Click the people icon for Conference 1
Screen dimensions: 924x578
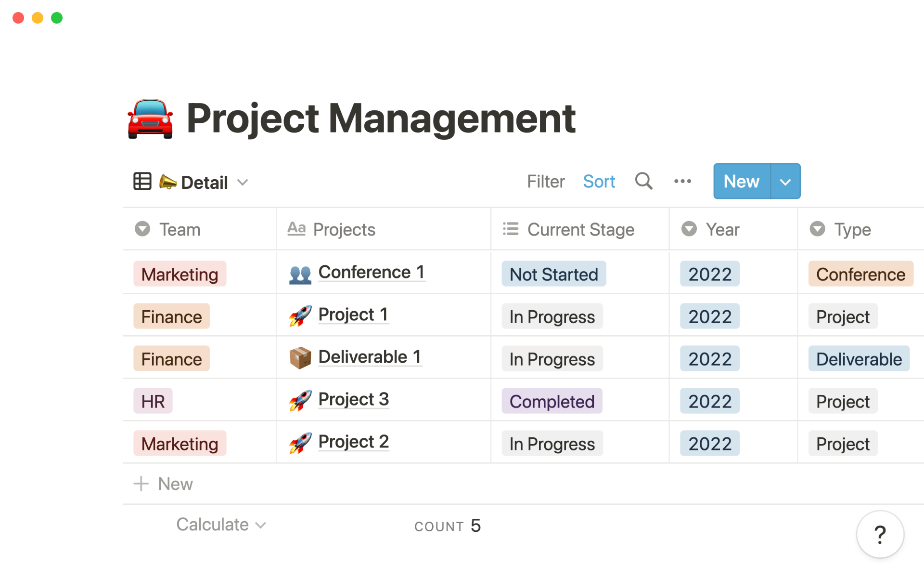point(300,275)
